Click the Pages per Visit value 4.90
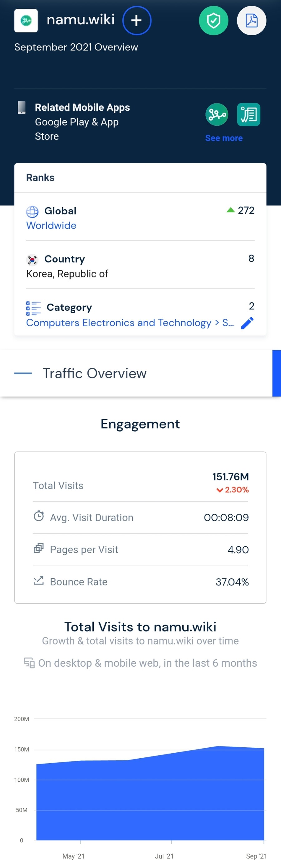Viewport: 281px width, 868px height. point(238,550)
